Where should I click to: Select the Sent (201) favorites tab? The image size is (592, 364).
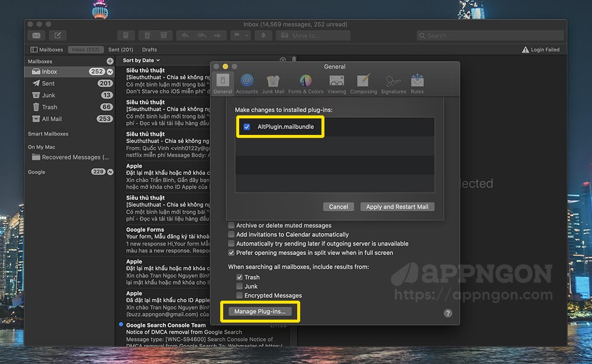coord(120,50)
